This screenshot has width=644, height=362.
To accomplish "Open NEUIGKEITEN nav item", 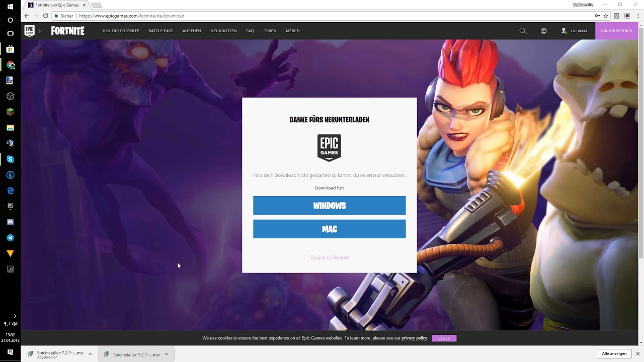I will pos(223,31).
